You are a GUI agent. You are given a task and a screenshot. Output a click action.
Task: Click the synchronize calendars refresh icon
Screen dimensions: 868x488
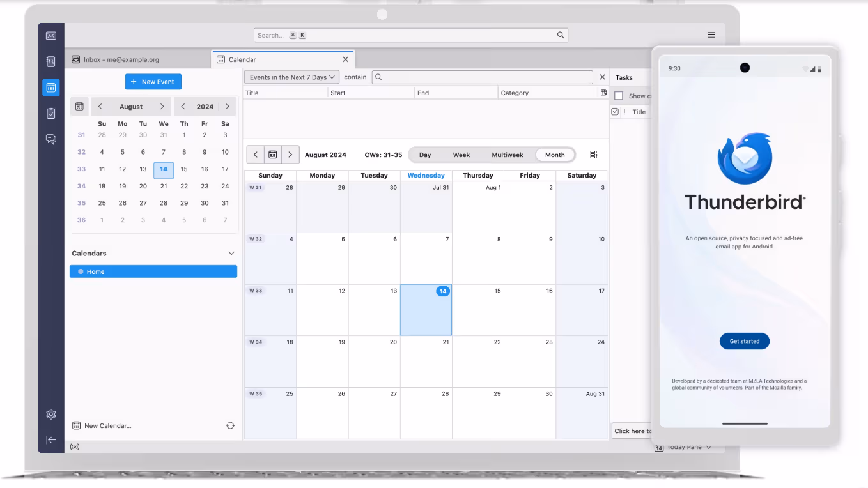tap(230, 425)
